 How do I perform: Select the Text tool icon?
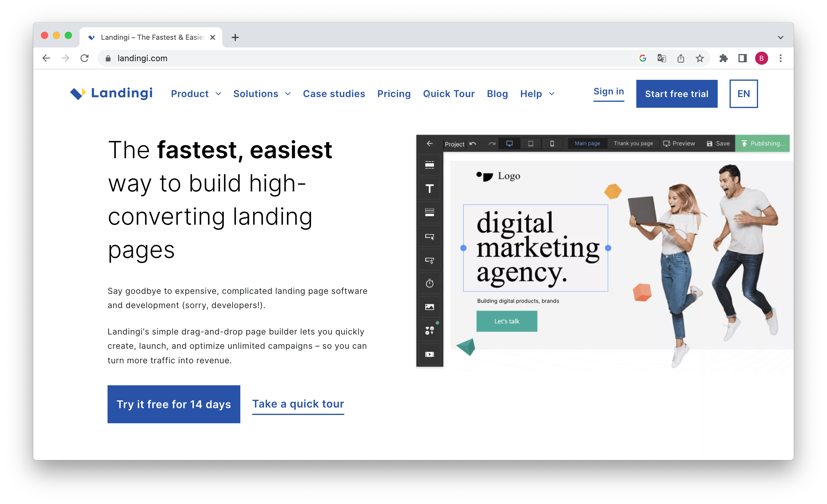pos(429,188)
